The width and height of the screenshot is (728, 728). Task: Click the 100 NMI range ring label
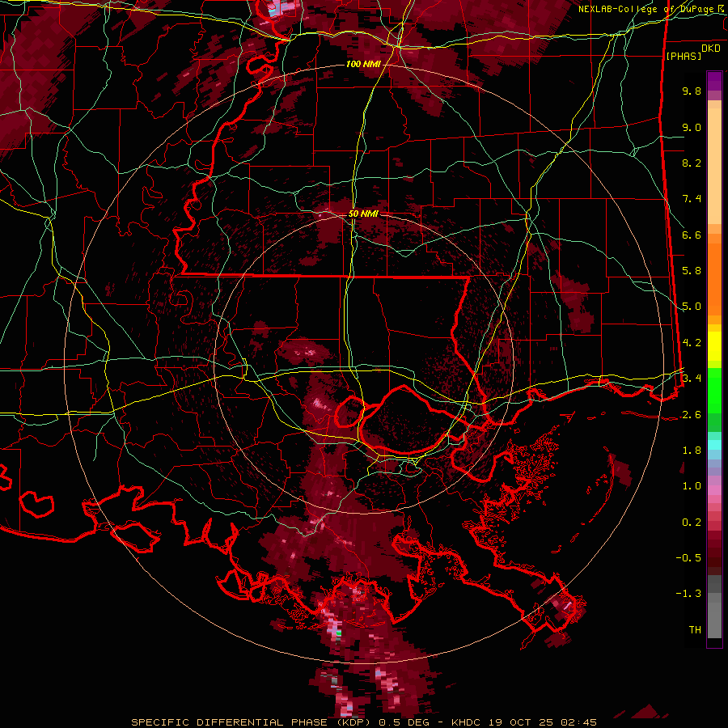pyautogui.click(x=363, y=64)
